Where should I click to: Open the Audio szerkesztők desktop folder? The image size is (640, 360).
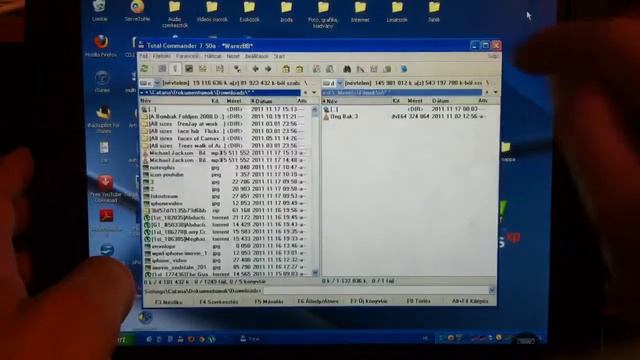175,14
